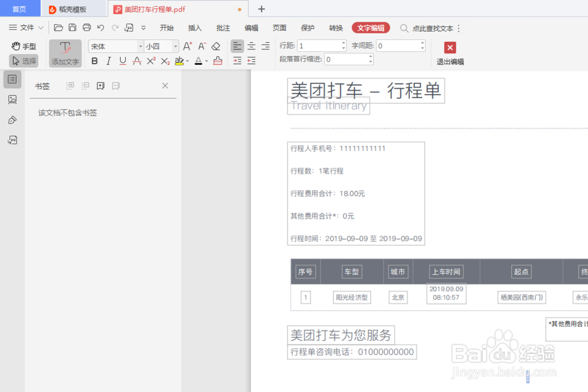Switch to the 页面 tab
588x392 pixels.
[279, 28]
